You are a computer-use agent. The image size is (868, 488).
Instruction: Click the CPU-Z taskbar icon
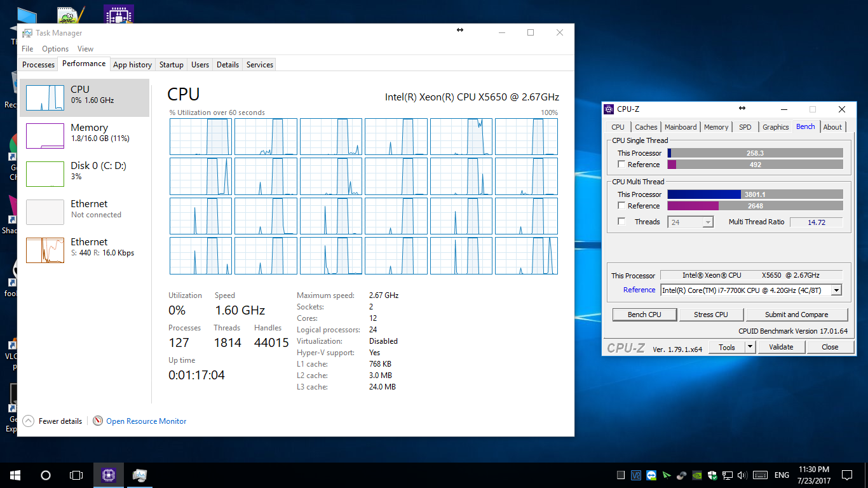pyautogui.click(x=109, y=475)
